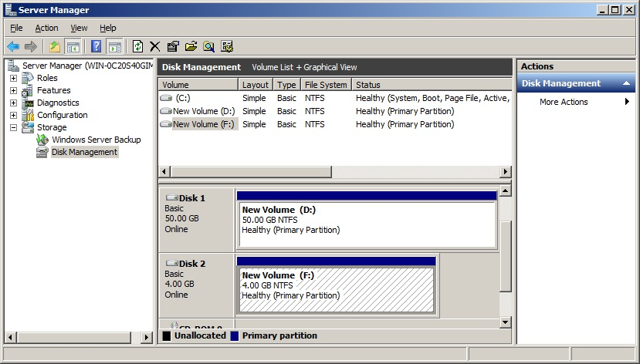Select Features in the console tree
The height and width of the screenshot is (364, 640).
[54, 90]
